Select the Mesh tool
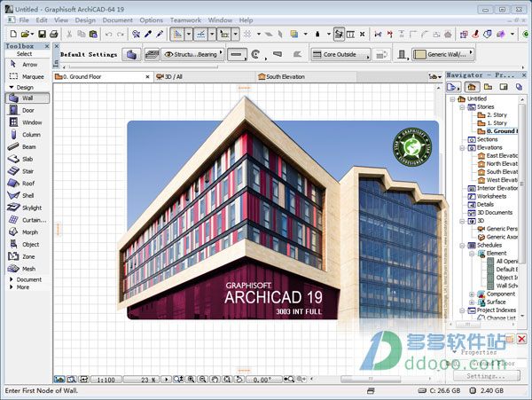 pos(27,269)
